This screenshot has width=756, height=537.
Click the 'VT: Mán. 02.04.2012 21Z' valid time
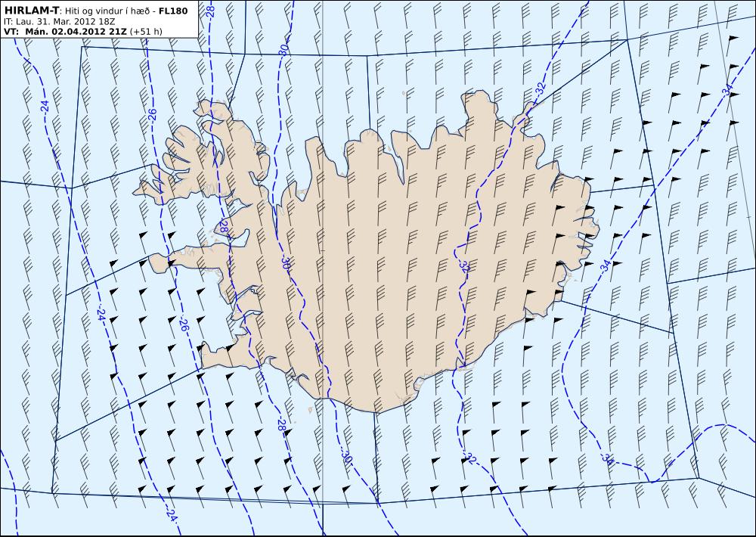coord(65,32)
